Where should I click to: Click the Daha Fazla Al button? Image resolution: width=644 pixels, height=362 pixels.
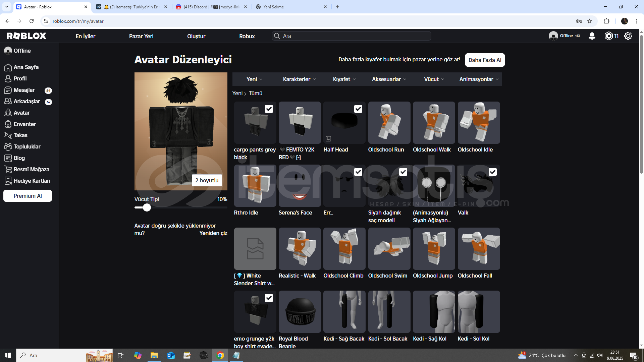pyautogui.click(x=485, y=60)
